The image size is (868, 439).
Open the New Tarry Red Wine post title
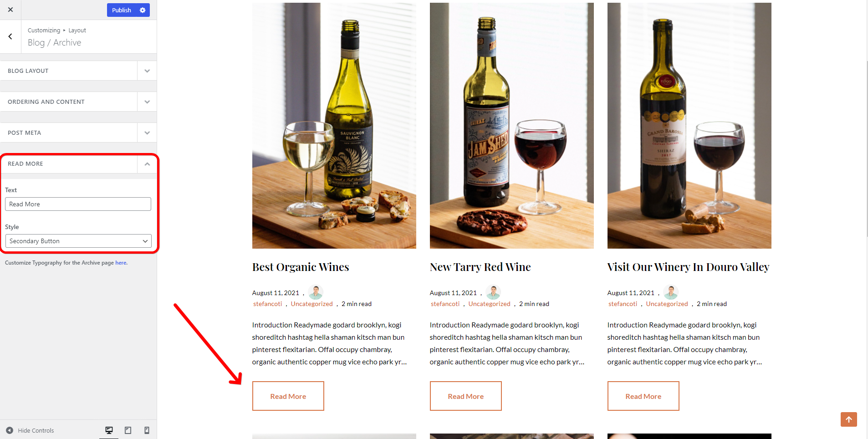click(480, 267)
